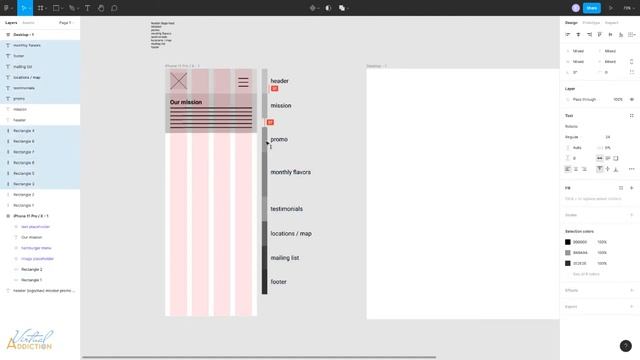Click See all colors link
Image resolution: width=640 pixels, height=360 pixels.
586,274
